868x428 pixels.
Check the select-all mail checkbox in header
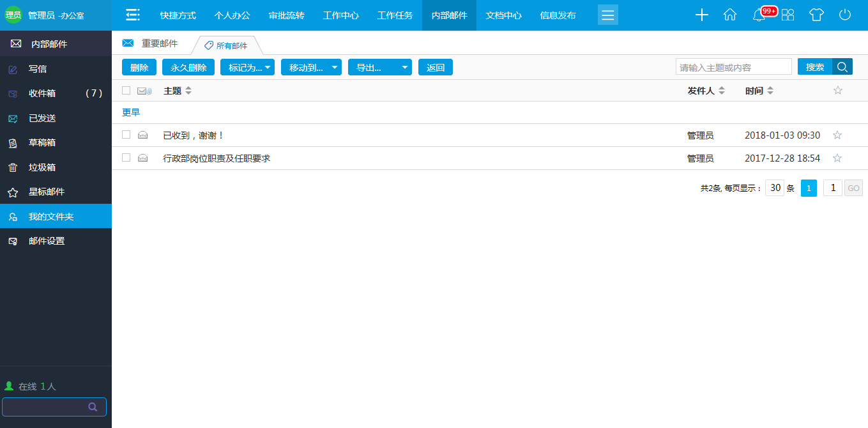[126, 90]
